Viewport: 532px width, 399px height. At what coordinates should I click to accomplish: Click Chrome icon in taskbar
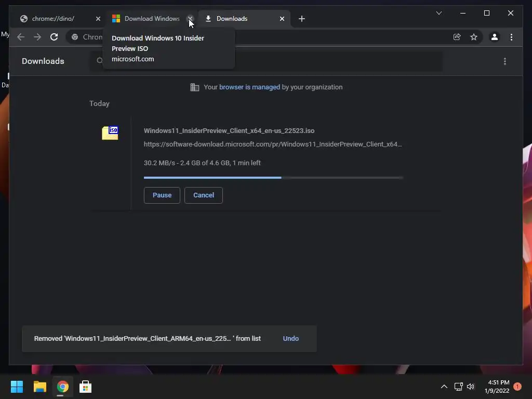[x=62, y=387]
